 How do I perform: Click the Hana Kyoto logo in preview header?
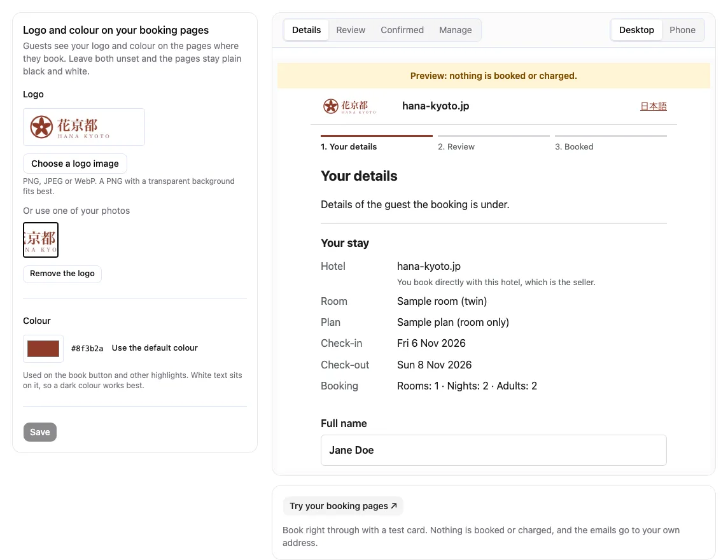click(x=349, y=106)
